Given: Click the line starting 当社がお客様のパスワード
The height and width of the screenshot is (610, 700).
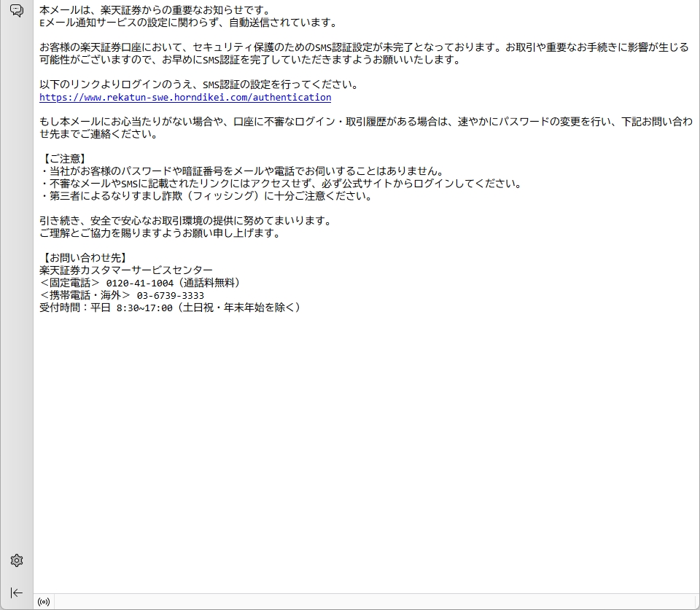Looking at the screenshot, I should 241,171.
